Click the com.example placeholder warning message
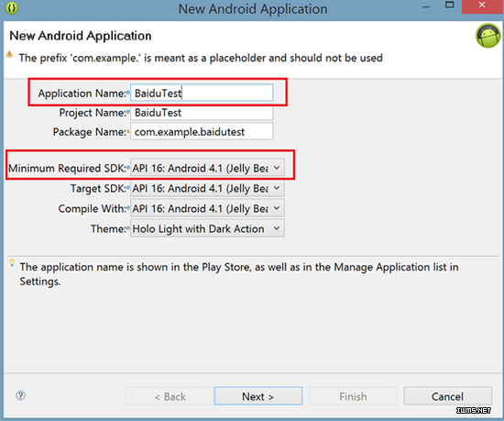Viewport: 504px width, 421px height. [201, 58]
